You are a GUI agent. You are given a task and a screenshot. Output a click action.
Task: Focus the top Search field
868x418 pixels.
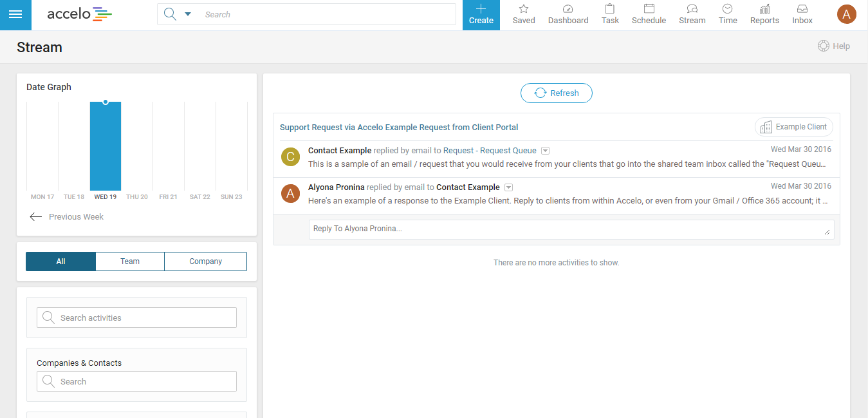pyautogui.click(x=327, y=14)
